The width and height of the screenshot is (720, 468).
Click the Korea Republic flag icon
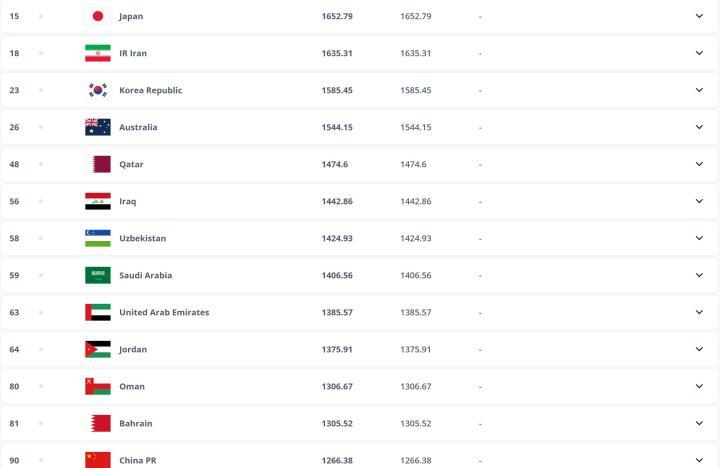(98, 90)
